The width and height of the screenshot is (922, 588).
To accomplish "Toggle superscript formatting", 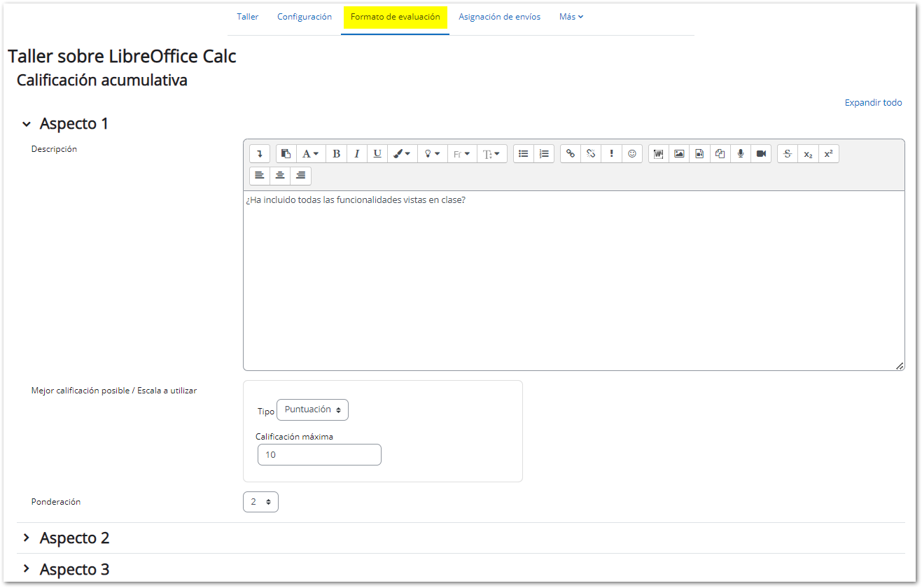I will coord(828,154).
